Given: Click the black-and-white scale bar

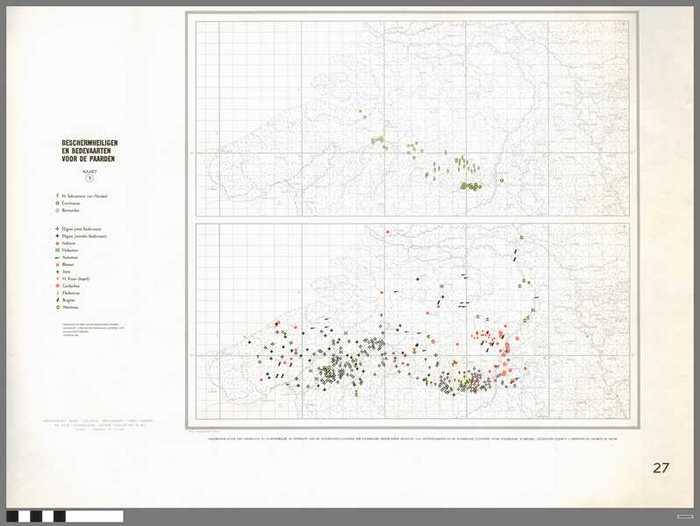Looking at the screenshot, I should [x=64, y=516].
